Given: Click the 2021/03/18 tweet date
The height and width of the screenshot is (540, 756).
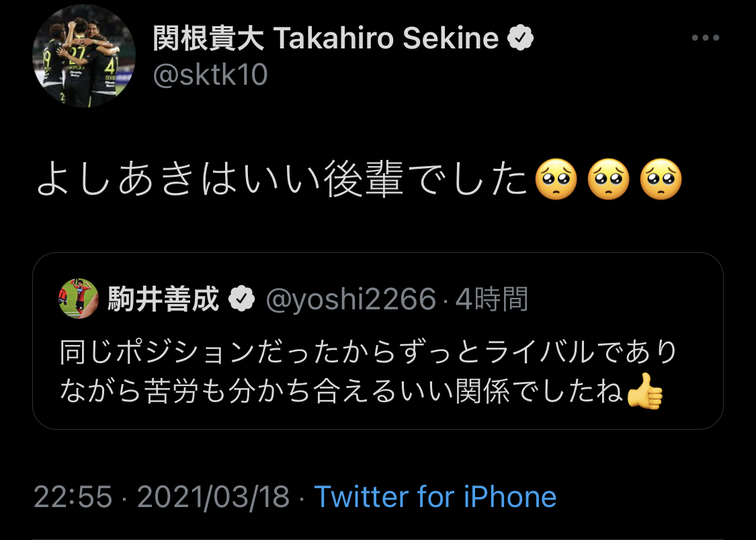Looking at the screenshot, I should (x=213, y=498).
